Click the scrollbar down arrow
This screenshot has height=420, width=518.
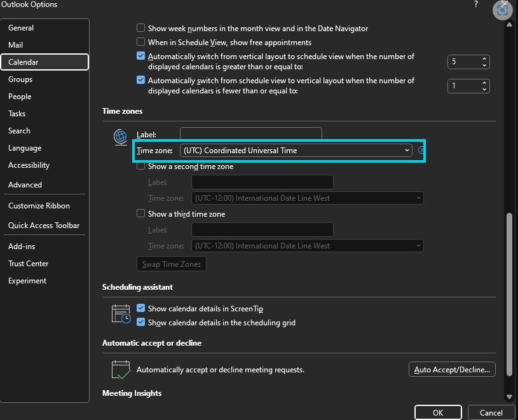[509, 396]
